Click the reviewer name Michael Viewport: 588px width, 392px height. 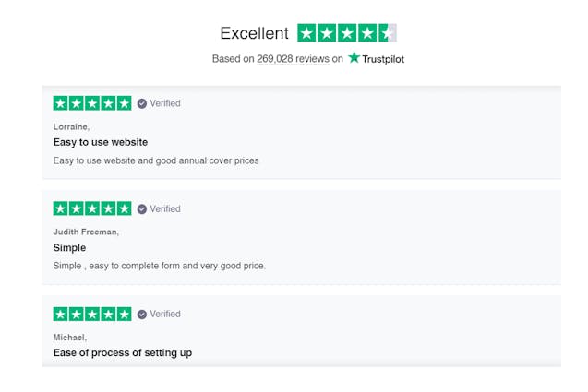[70, 337]
